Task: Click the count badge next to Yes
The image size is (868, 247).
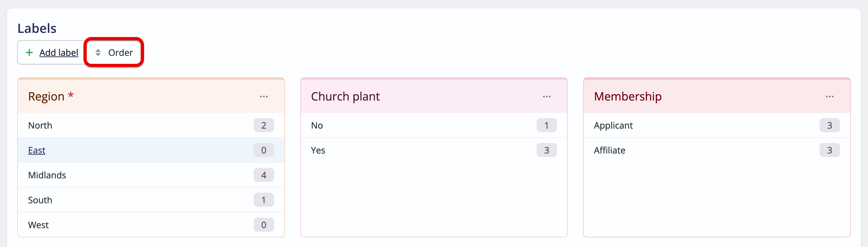Action: [x=546, y=150]
